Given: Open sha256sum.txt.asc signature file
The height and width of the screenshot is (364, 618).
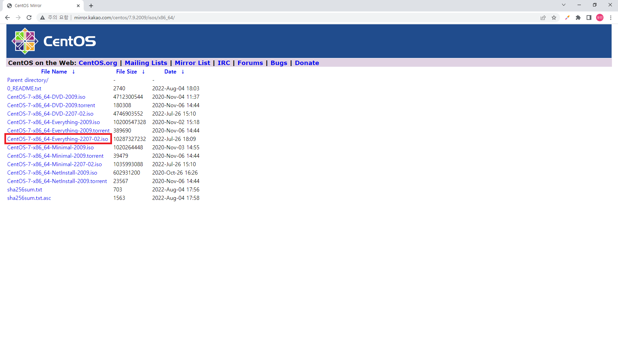Looking at the screenshot, I should [x=29, y=198].
